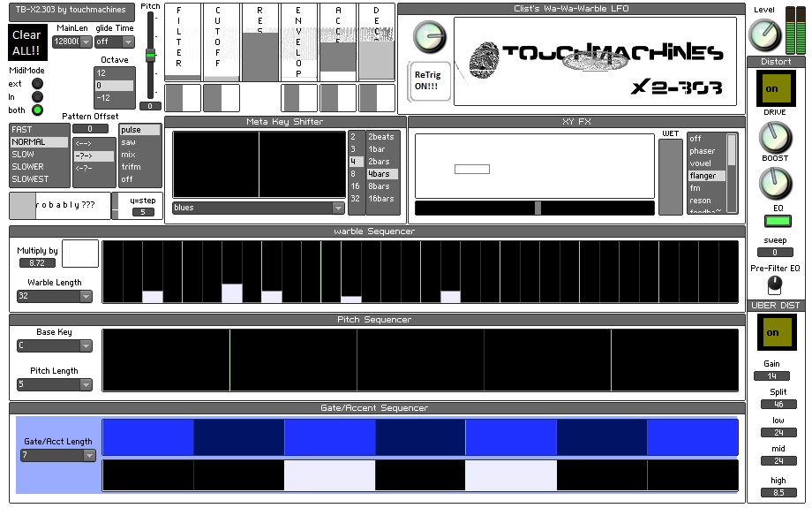The width and height of the screenshot is (812, 508).
Task: Select SLOWEST speed option
Action: [x=40, y=178]
